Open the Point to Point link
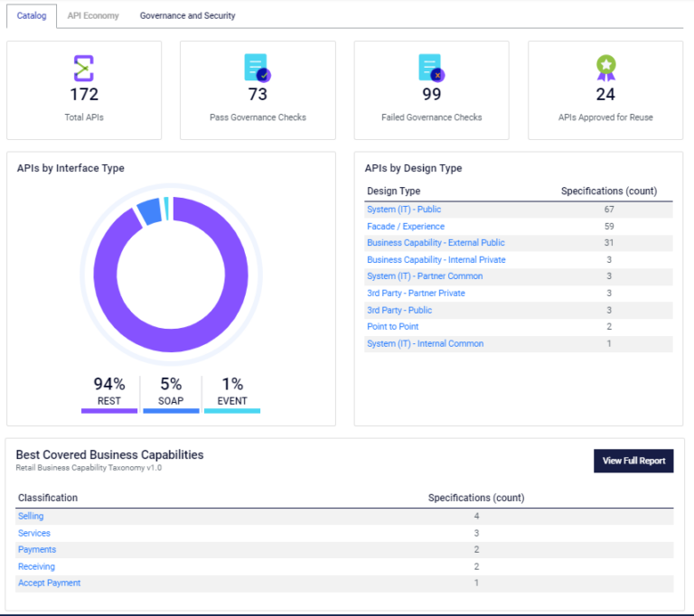 pyautogui.click(x=392, y=327)
